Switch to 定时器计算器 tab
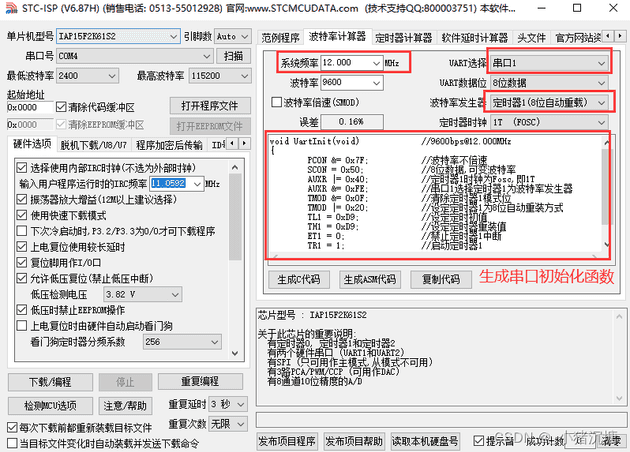The image size is (630, 452). tap(403, 38)
